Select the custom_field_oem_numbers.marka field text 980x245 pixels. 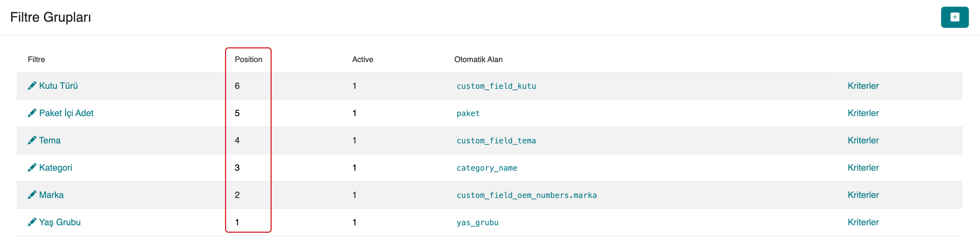pyautogui.click(x=526, y=195)
